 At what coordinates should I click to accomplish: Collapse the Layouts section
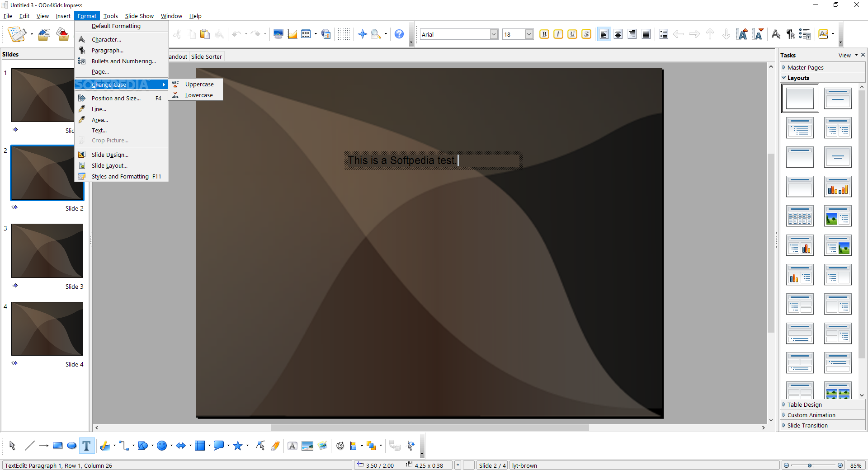tap(822, 78)
